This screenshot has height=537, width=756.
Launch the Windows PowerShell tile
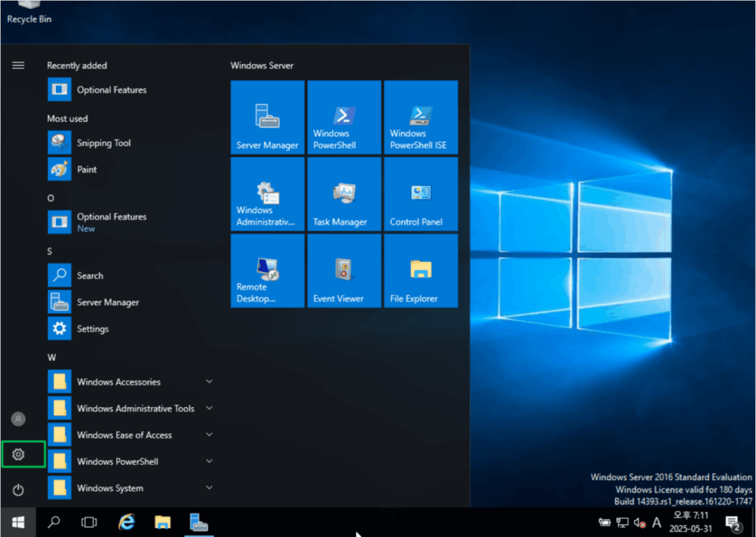point(344,117)
